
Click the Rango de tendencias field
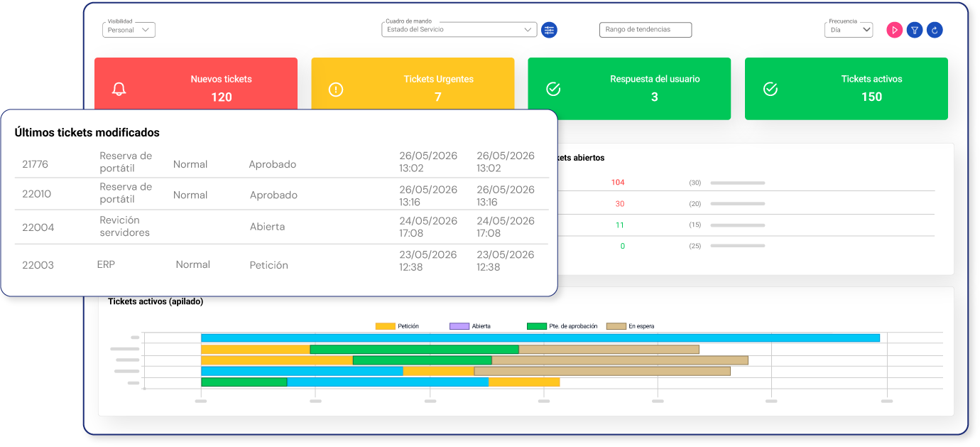tap(646, 30)
